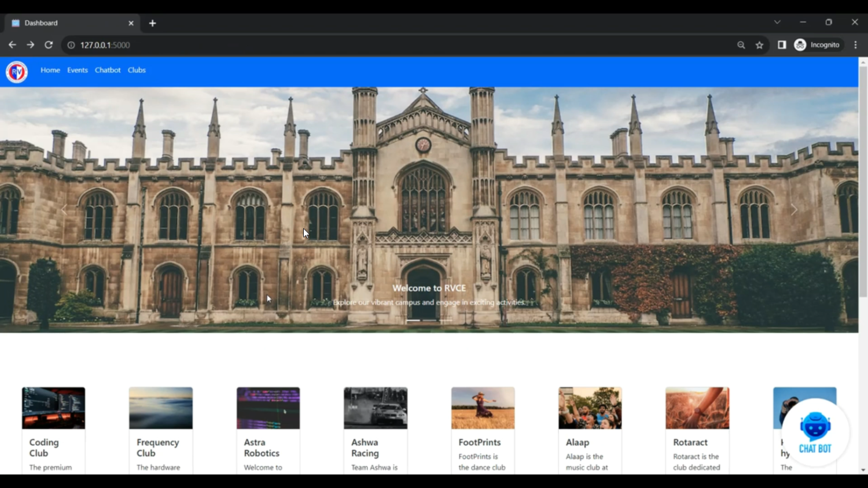This screenshot has width=868, height=488.
Task: Select the first carousel slide indicator
Action: pos(413,320)
